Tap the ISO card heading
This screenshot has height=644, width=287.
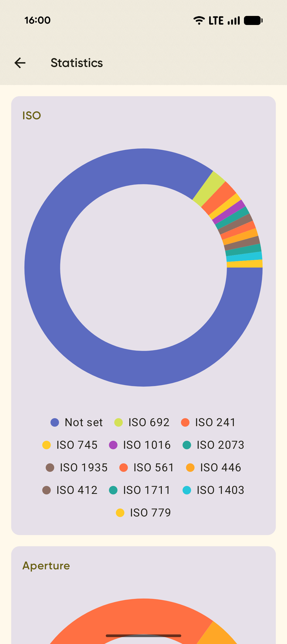(x=32, y=116)
